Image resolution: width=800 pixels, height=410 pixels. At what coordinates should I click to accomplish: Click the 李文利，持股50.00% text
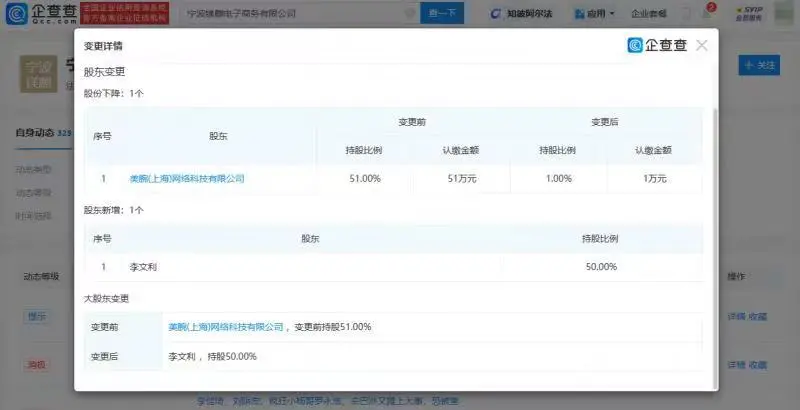click(x=213, y=356)
